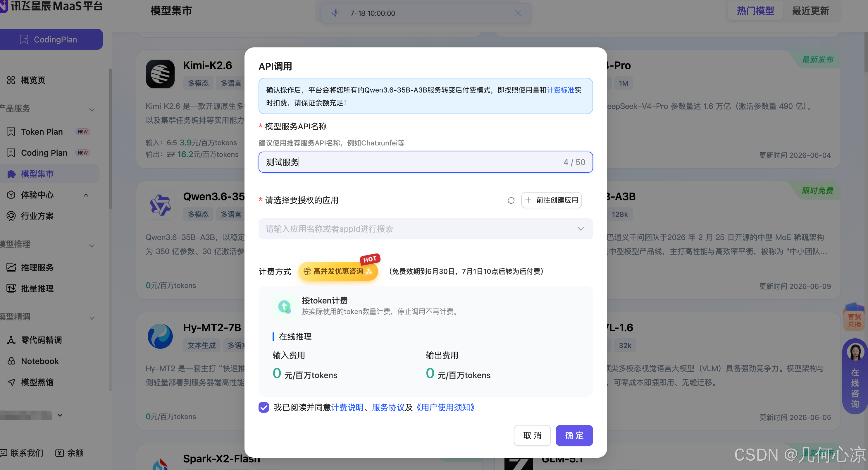
Task: Uncheck the agreement checkbox
Action: pos(263,407)
